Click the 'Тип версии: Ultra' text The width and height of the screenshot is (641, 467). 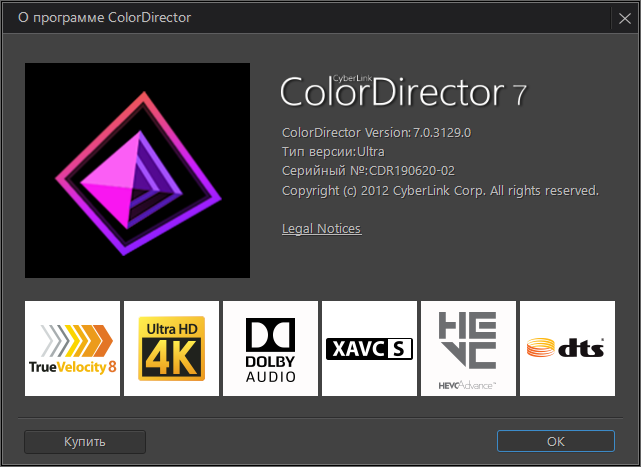point(333,152)
